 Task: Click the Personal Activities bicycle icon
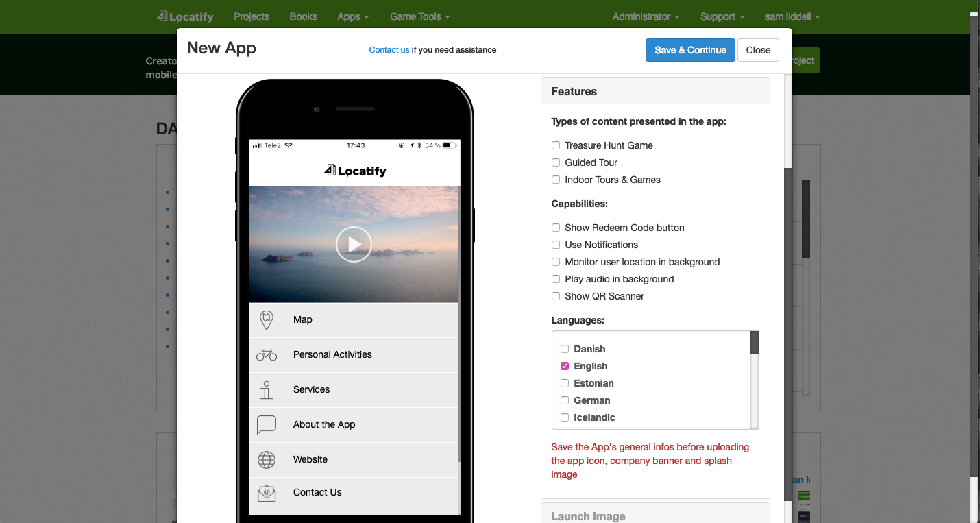click(267, 355)
